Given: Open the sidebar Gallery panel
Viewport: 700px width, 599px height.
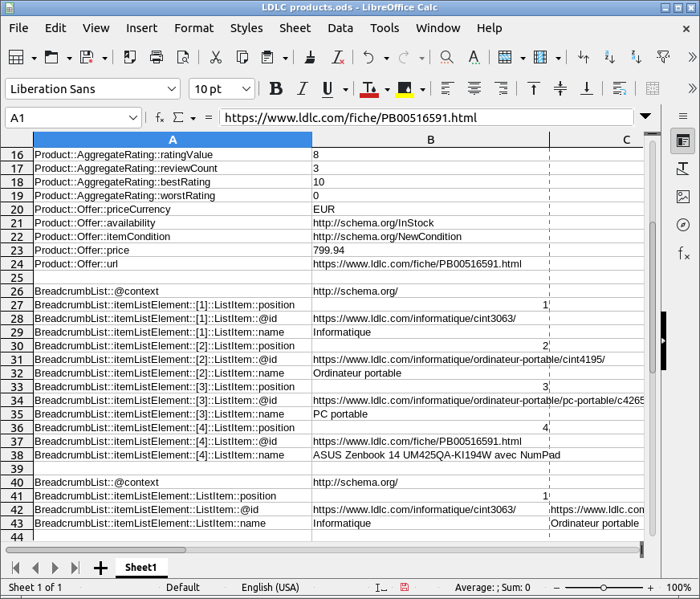Looking at the screenshot, I should (x=683, y=197).
